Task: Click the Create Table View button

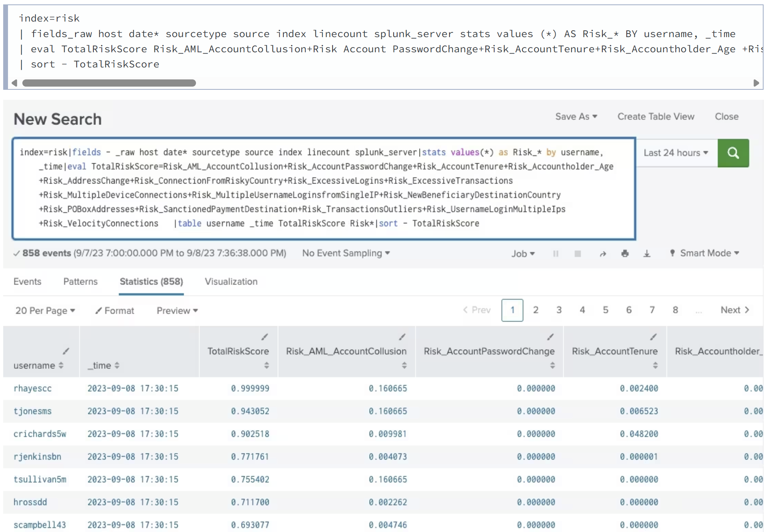Action: point(655,117)
